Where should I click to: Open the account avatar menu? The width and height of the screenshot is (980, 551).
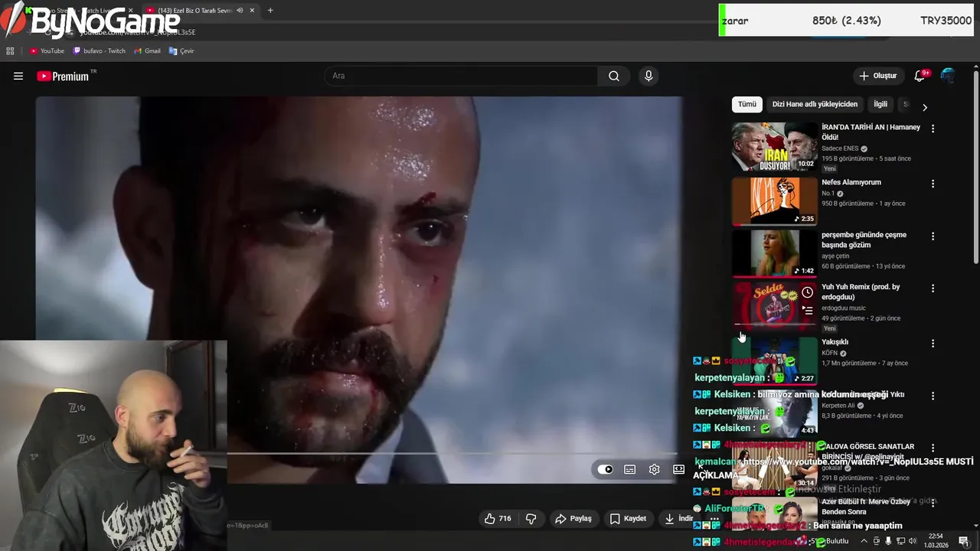click(x=948, y=76)
